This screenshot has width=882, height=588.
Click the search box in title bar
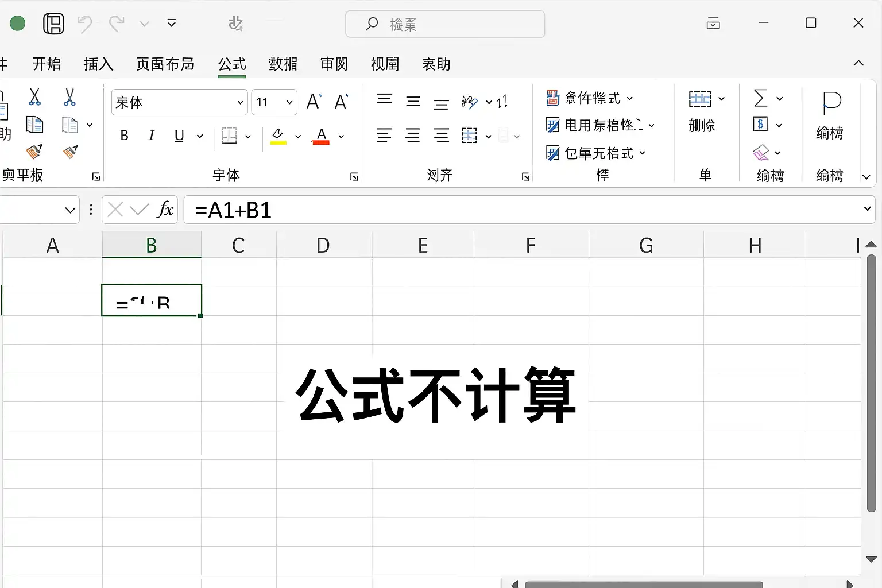[x=445, y=24]
